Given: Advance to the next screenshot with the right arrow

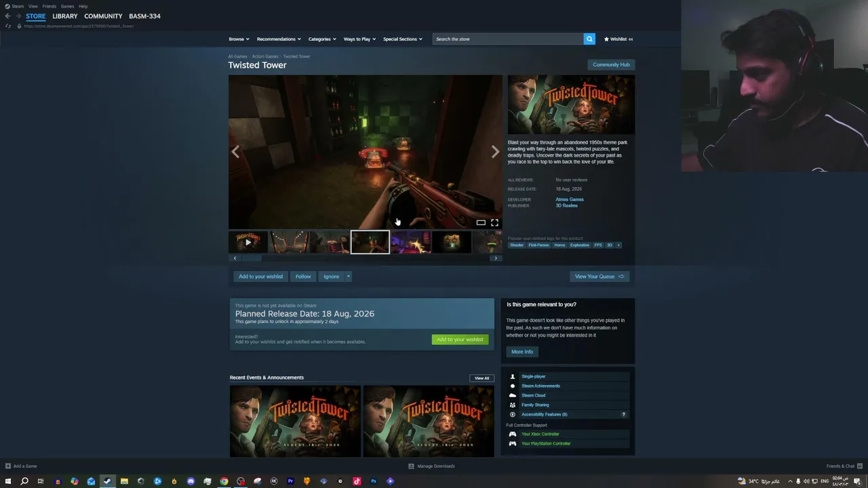Looking at the screenshot, I should tap(495, 152).
